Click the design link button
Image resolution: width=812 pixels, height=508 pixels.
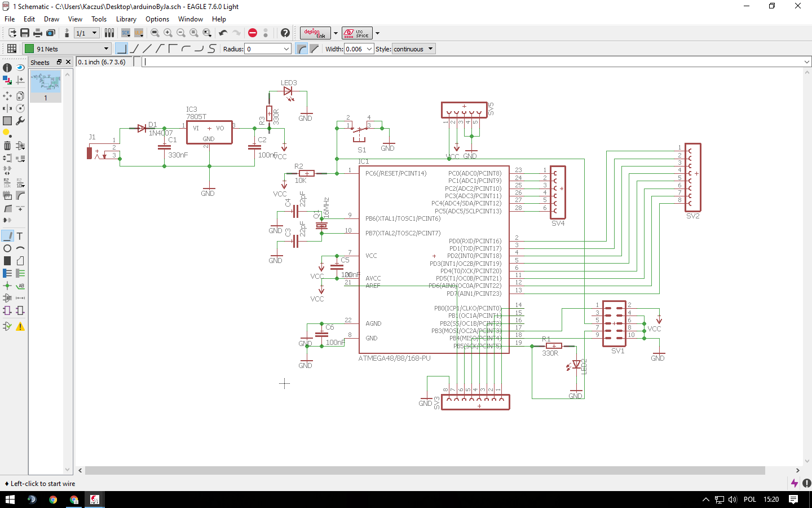(x=315, y=33)
